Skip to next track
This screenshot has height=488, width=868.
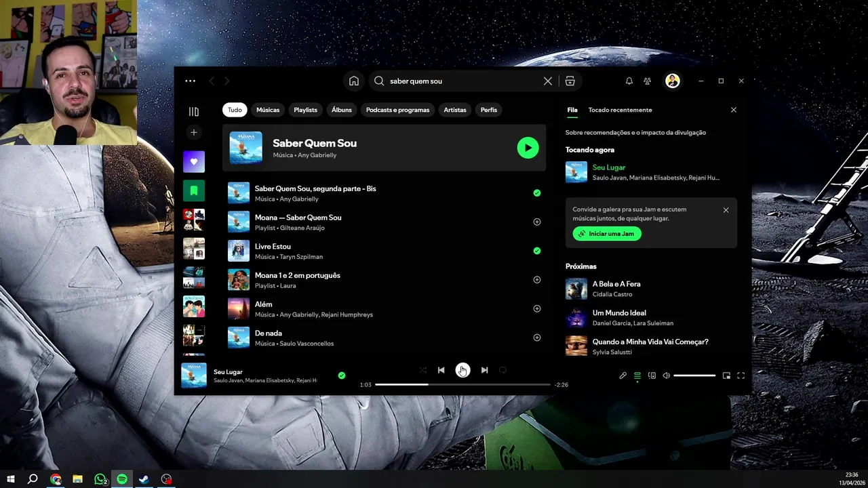click(484, 370)
